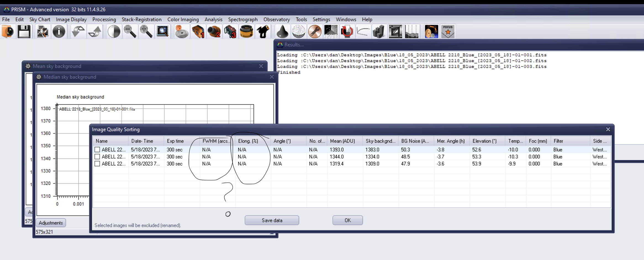Open the Observatory menu
644x260 pixels.
click(276, 20)
